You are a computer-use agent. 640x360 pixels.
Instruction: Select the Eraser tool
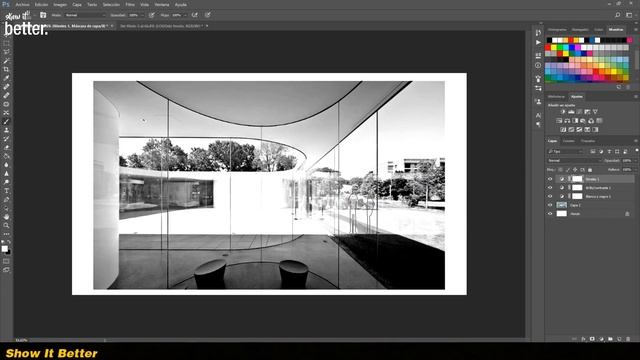[6, 147]
